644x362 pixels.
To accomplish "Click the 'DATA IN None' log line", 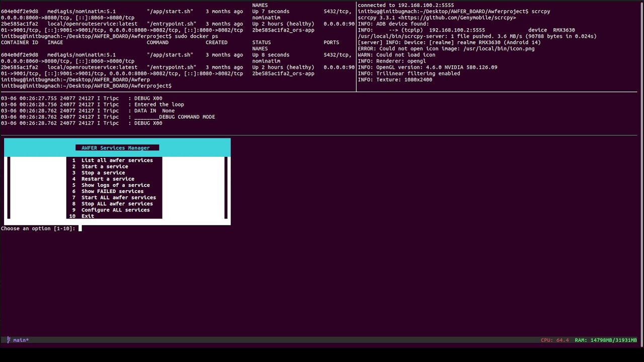I will (x=88, y=111).
